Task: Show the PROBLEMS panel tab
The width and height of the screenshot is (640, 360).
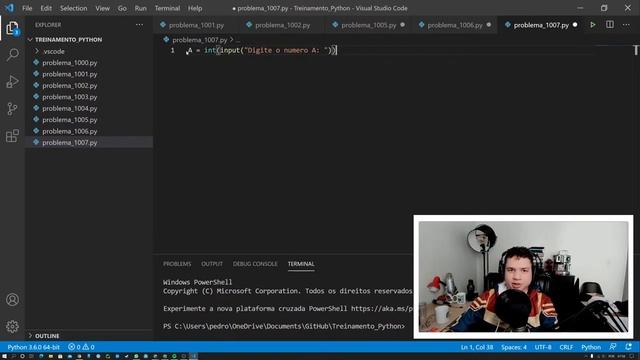Action: [x=177, y=264]
